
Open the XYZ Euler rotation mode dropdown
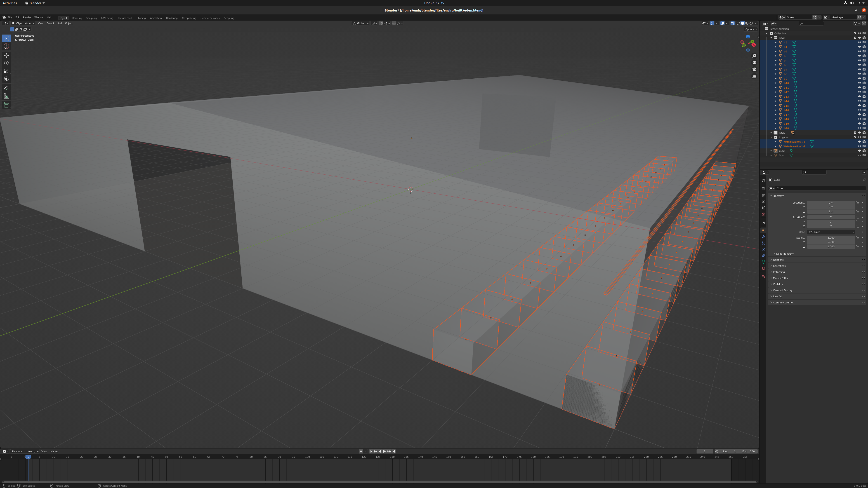pyautogui.click(x=831, y=232)
